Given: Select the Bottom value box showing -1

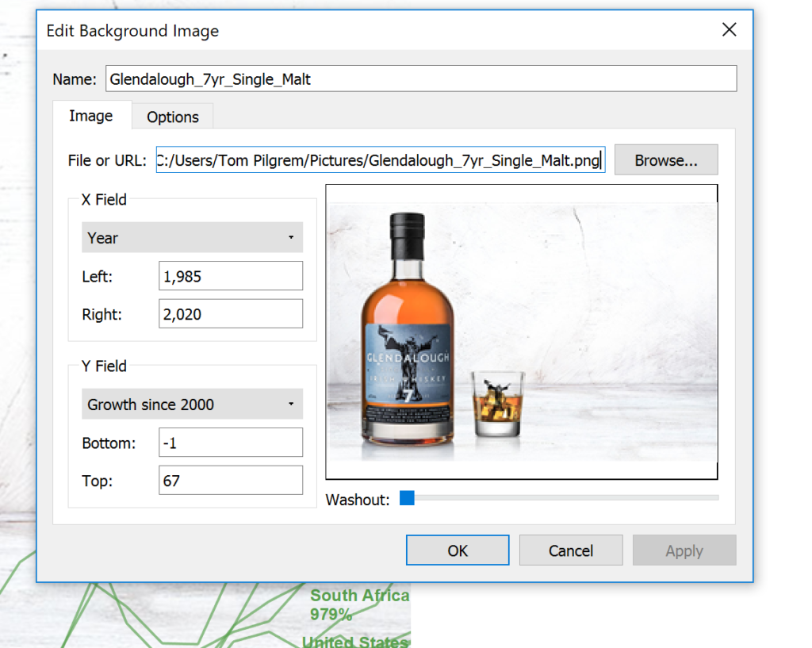Looking at the screenshot, I should click(x=230, y=442).
